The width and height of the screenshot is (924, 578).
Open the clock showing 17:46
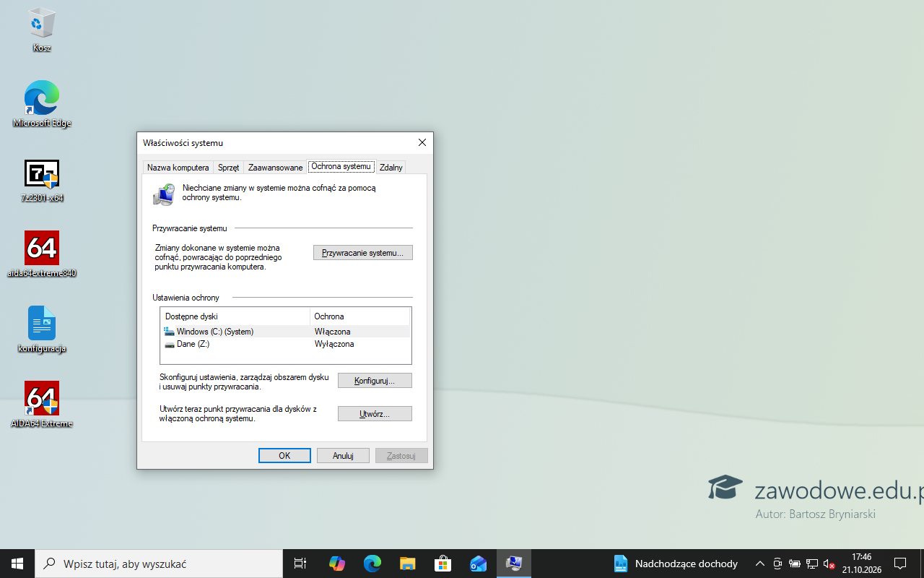tap(862, 564)
